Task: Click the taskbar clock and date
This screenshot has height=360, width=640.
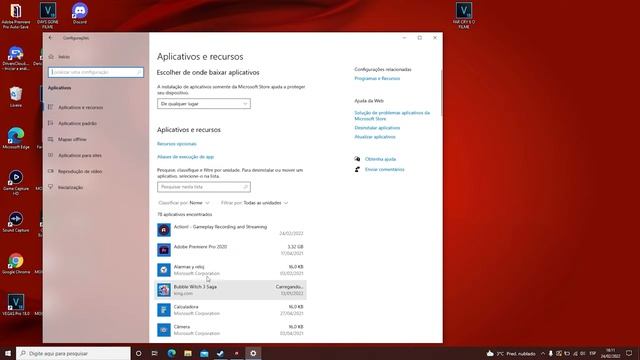Action: pos(610,353)
